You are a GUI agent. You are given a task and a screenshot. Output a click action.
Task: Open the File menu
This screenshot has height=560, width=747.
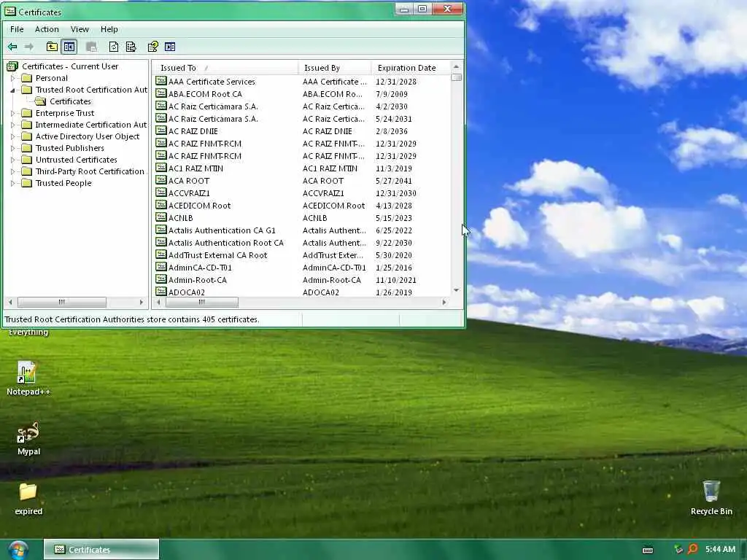(x=17, y=29)
